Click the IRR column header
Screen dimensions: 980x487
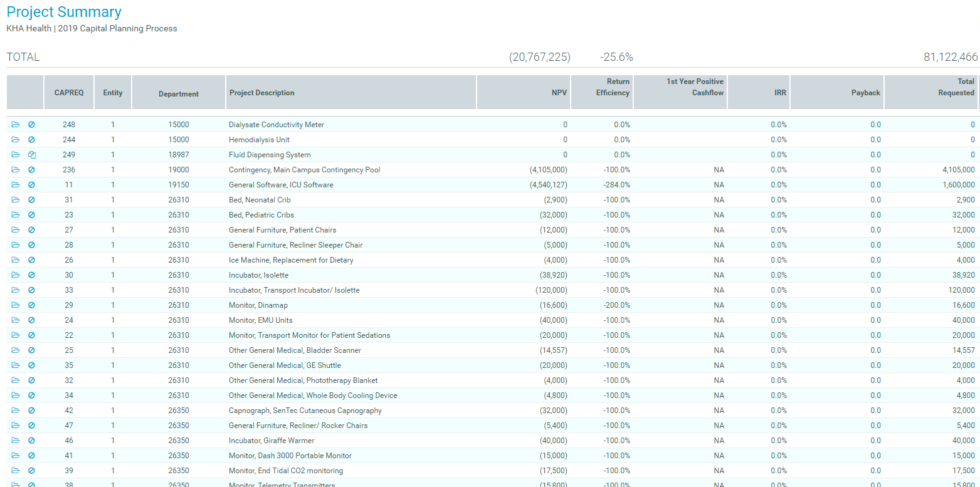click(x=759, y=93)
